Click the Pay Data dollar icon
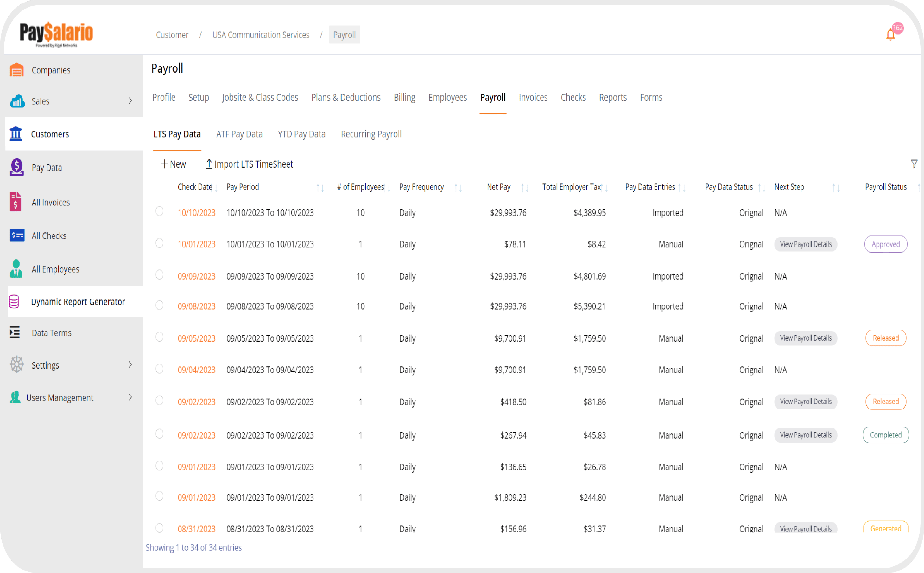This screenshot has width=924, height=573. (x=17, y=167)
